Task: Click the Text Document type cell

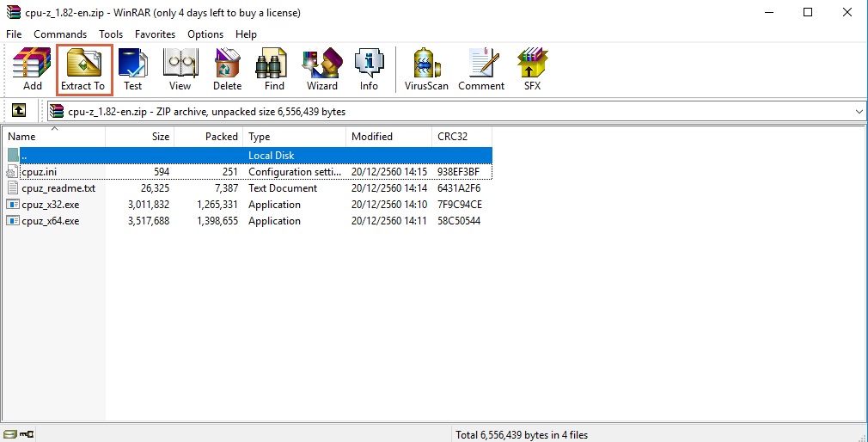Action: click(x=283, y=188)
